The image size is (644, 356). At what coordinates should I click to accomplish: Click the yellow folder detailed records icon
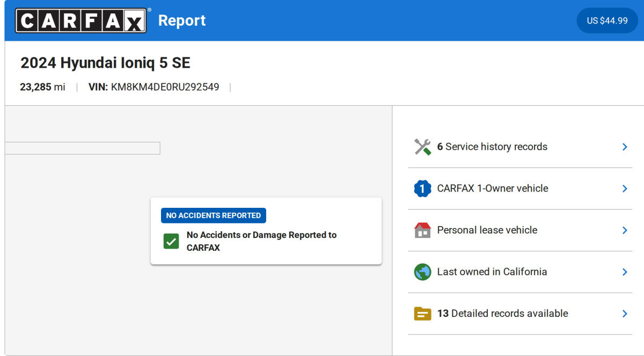click(422, 314)
